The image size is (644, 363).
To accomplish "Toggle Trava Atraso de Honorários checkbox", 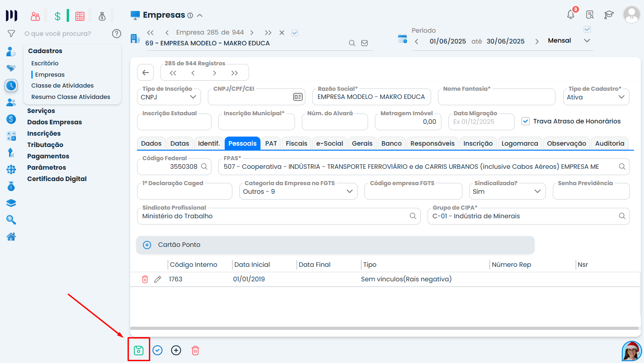I will pyautogui.click(x=526, y=121).
